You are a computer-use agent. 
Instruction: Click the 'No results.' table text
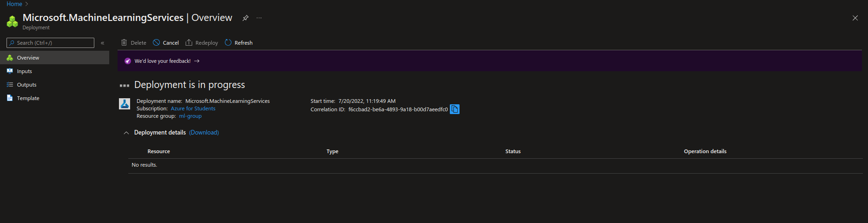click(x=145, y=165)
